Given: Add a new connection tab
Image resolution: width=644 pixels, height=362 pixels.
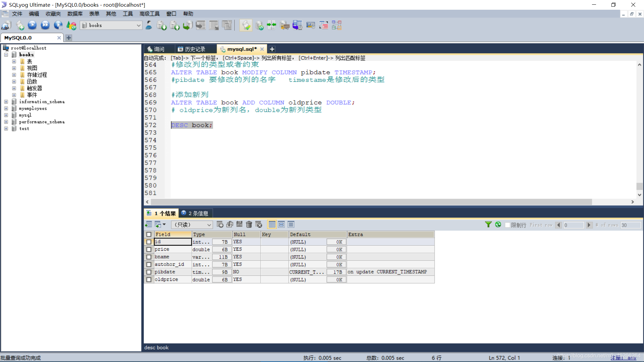Looking at the screenshot, I should pyautogui.click(x=69, y=38).
